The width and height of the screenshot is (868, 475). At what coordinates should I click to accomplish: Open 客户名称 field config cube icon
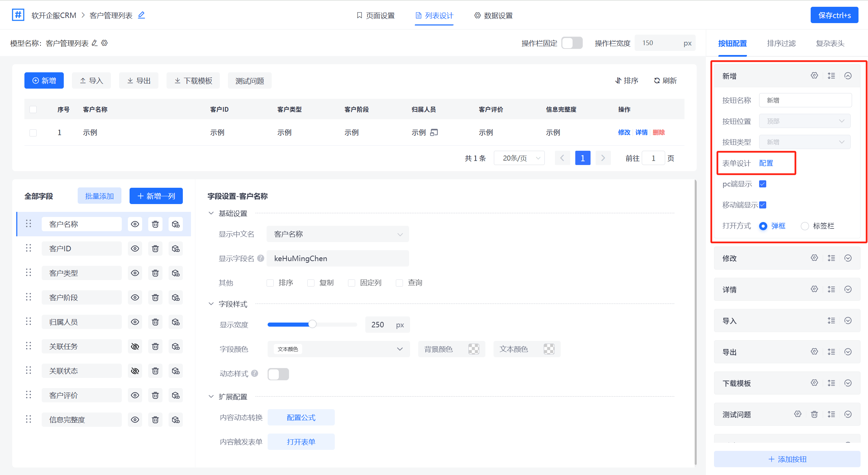(x=176, y=224)
